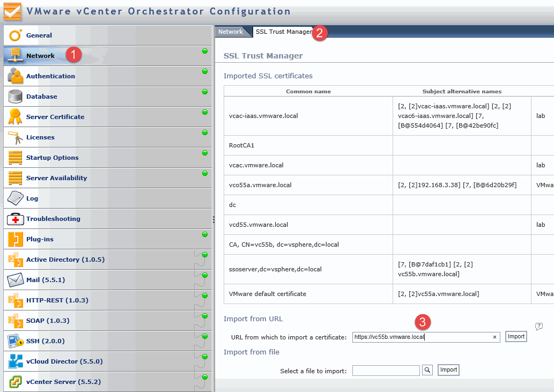
Task: Select the SSL Trust Manager tab
Action: tap(283, 32)
